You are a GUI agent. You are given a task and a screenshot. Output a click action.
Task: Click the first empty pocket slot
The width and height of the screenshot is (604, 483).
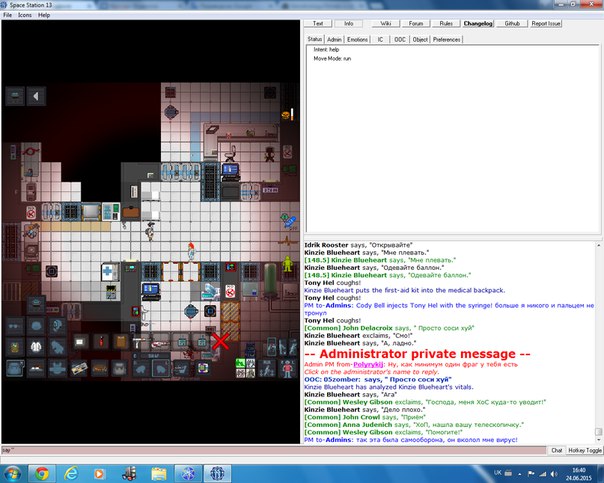[x=181, y=368]
